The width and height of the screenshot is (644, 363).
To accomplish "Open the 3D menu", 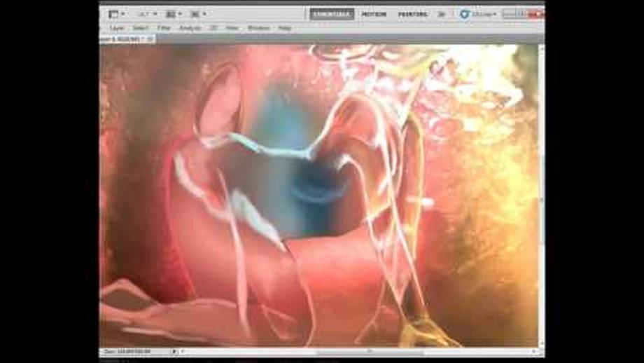I will 213,28.
